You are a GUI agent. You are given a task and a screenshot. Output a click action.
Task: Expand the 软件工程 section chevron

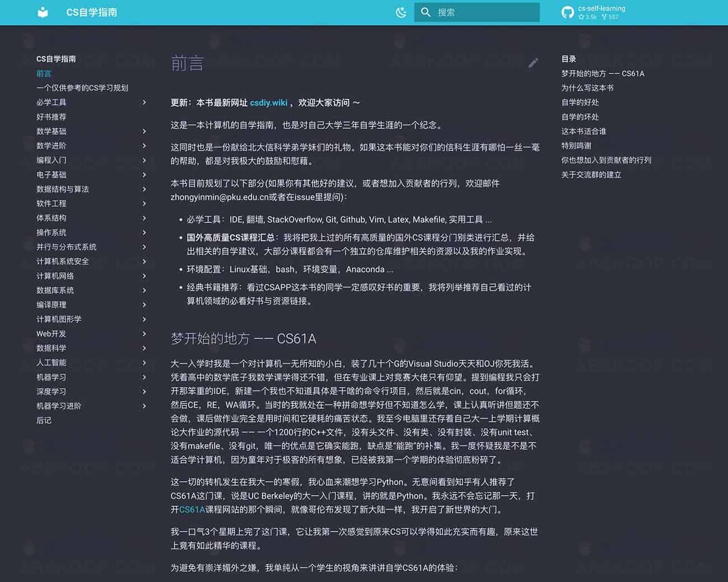pos(144,203)
